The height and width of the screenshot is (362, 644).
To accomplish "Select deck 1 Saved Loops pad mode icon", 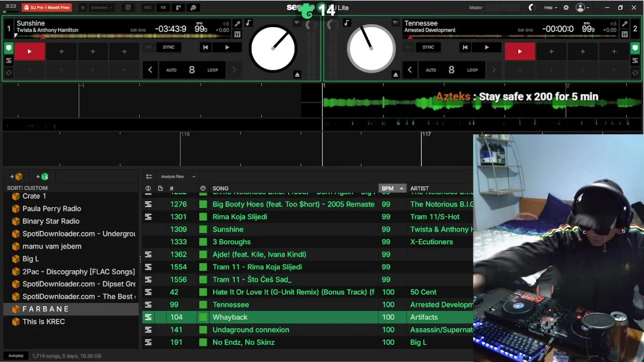I will [x=9, y=61].
